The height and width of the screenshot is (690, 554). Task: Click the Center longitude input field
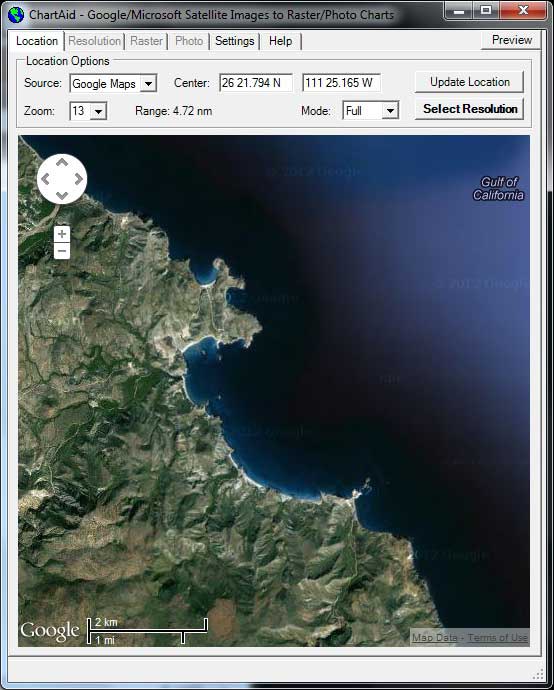[x=341, y=83]
